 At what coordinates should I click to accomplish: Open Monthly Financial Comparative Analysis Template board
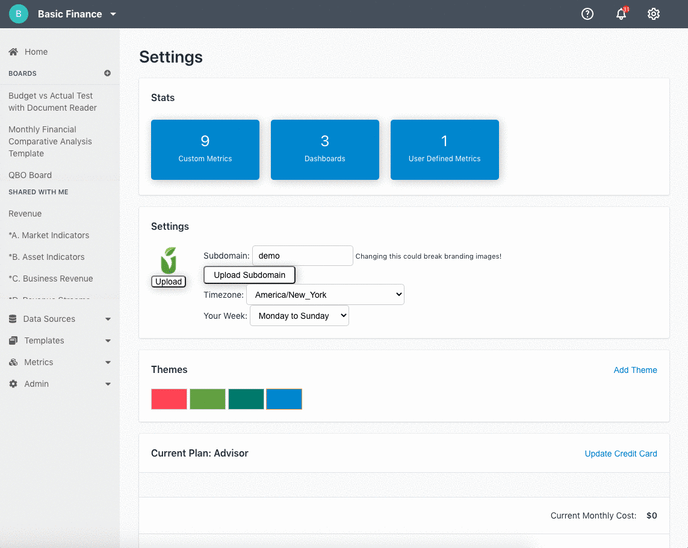point(50,141)
